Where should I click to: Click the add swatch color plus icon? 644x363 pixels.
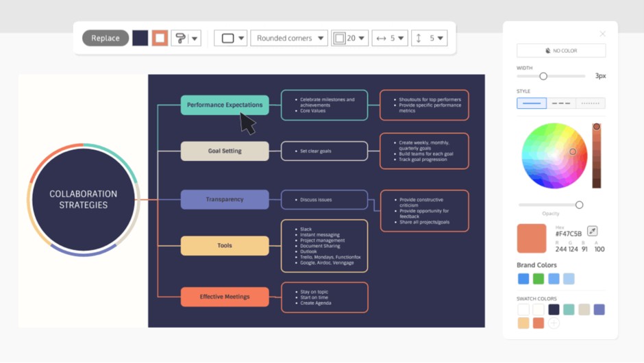pos(554,323)
